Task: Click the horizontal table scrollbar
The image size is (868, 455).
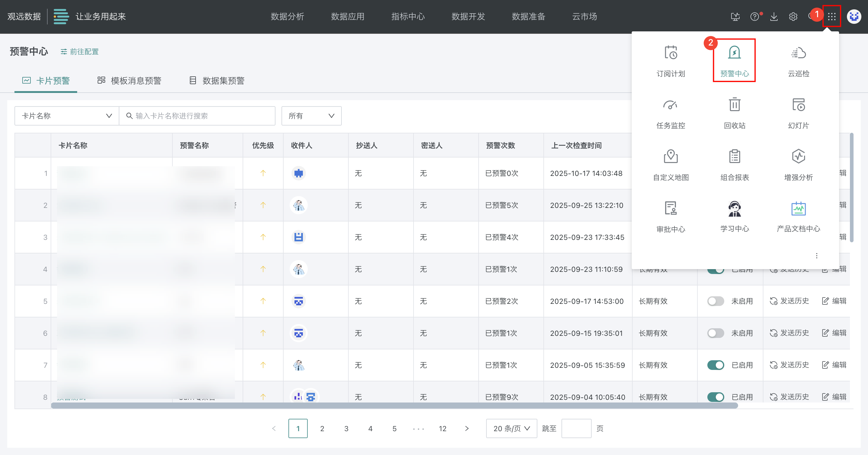Action: click(x=394, y=406)
